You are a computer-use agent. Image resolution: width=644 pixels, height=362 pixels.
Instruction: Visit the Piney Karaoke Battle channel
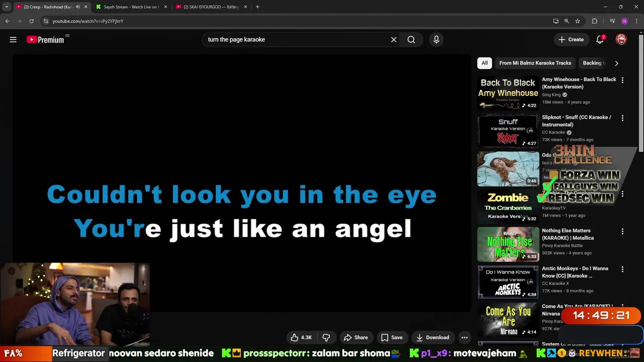[562, 245]
